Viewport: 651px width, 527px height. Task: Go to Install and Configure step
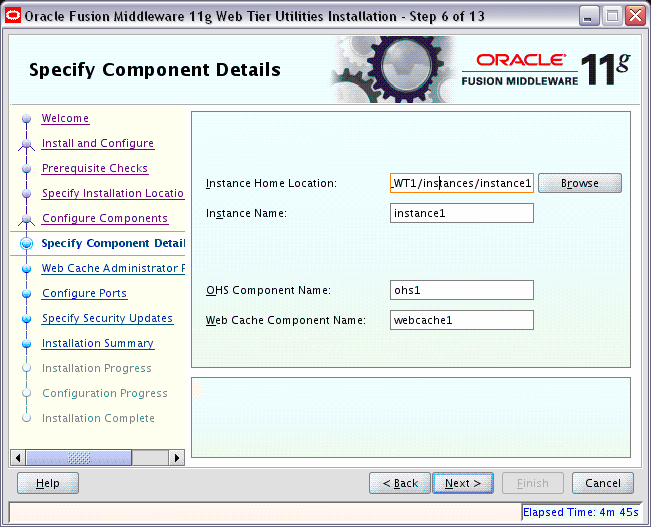97,143
